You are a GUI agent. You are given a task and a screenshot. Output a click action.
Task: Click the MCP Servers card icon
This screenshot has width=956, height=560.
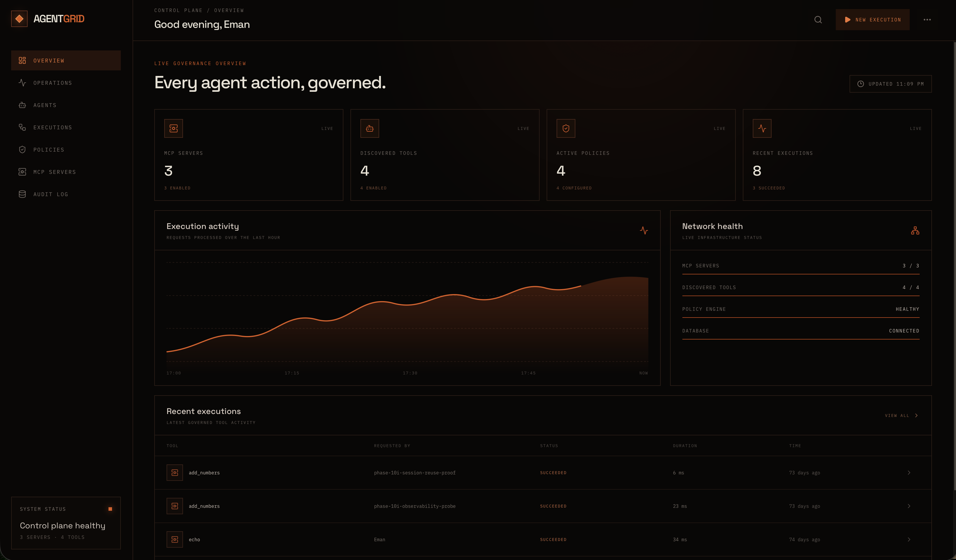173,128
